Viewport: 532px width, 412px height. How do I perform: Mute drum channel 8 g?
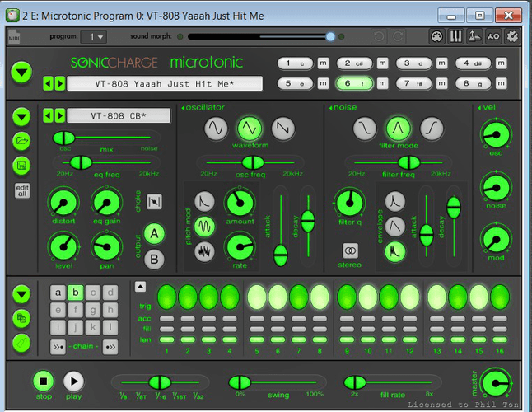click(502, 83)
